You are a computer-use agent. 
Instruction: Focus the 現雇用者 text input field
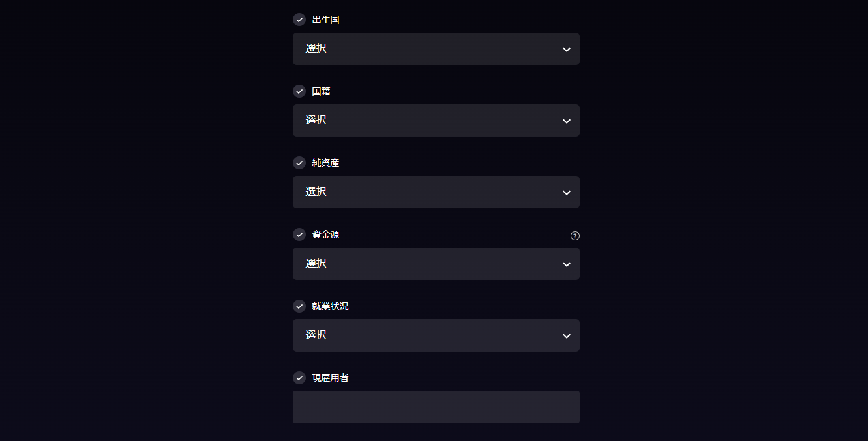click(436, 407)
